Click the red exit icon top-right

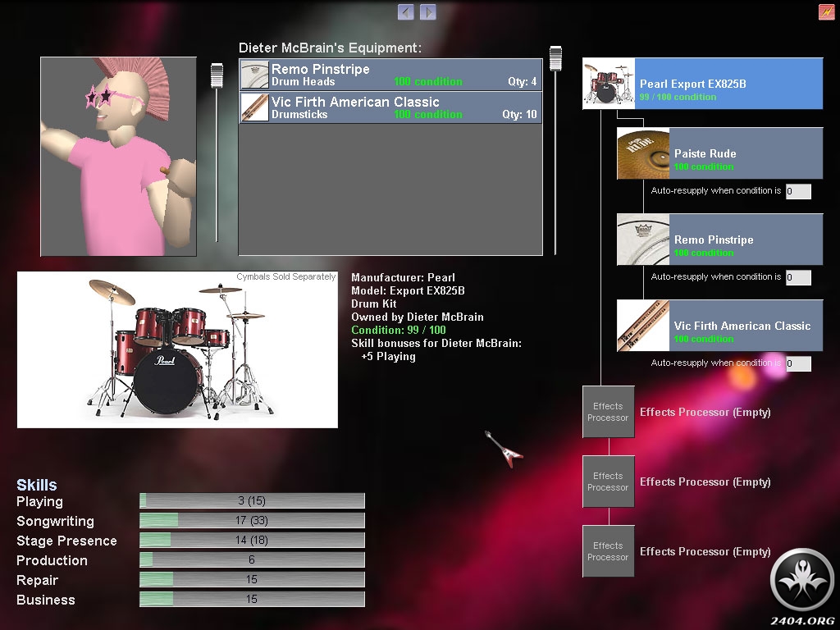point(826,12)
